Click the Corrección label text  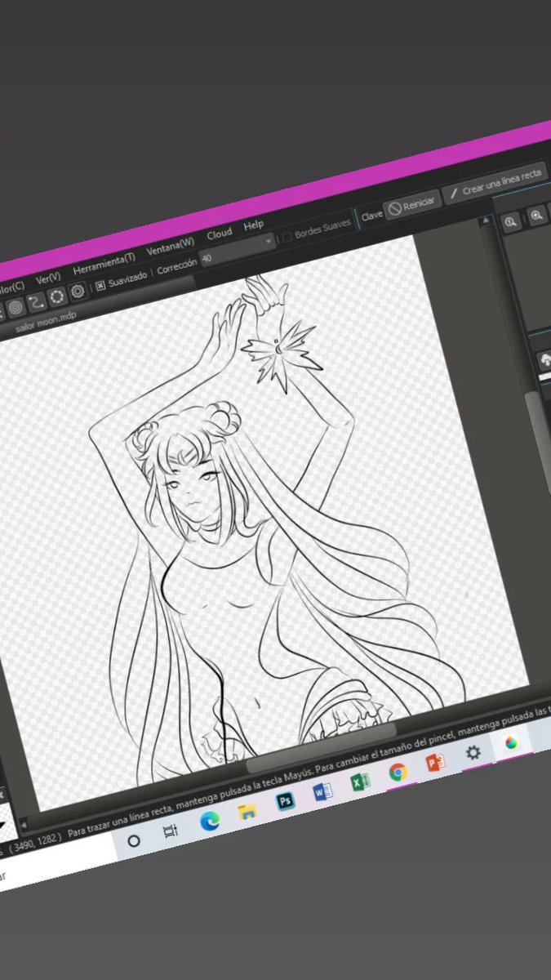point(176,266)
